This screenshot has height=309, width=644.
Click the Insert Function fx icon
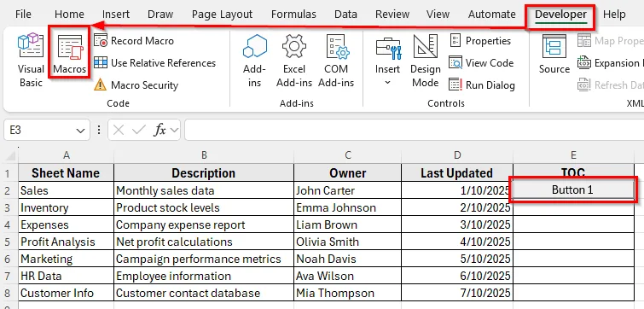160,131
